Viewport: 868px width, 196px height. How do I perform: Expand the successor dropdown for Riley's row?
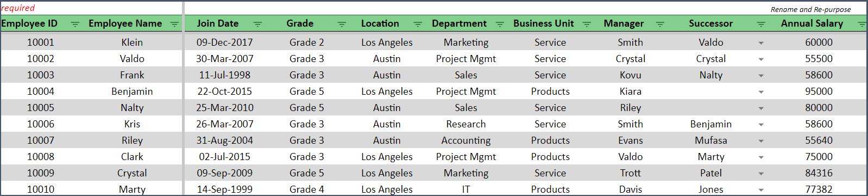[761, 140]
